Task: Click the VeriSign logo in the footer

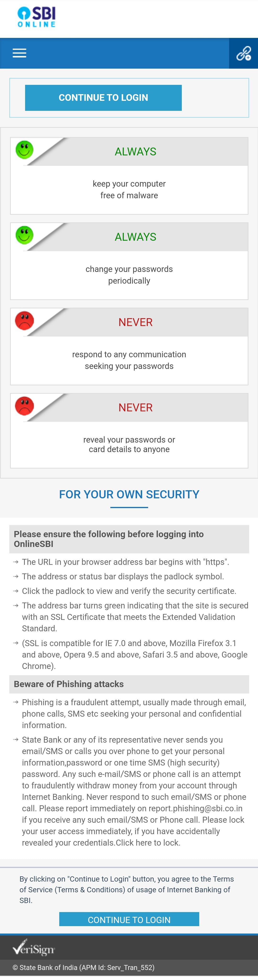Action: coord(33,949)
